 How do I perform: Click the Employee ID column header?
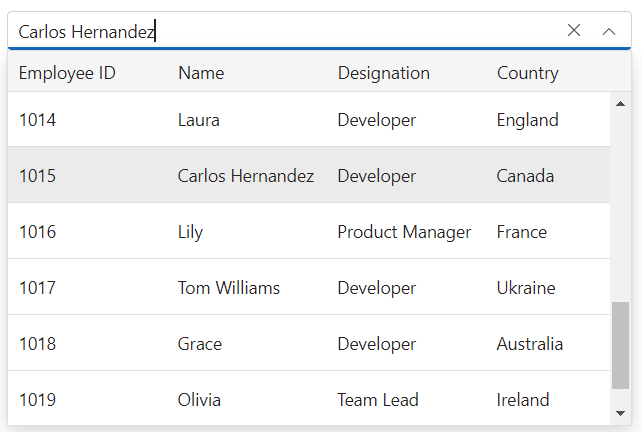tap(67, 73)
